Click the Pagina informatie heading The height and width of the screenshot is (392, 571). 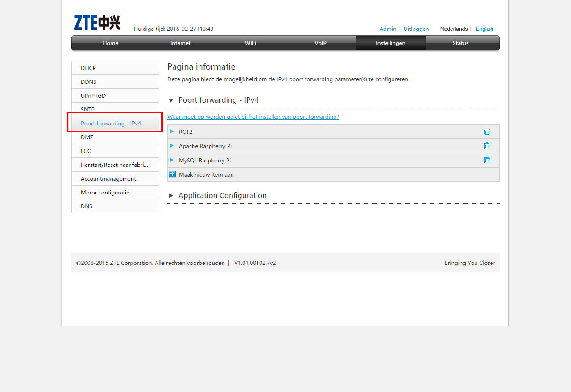click(201, 67)
